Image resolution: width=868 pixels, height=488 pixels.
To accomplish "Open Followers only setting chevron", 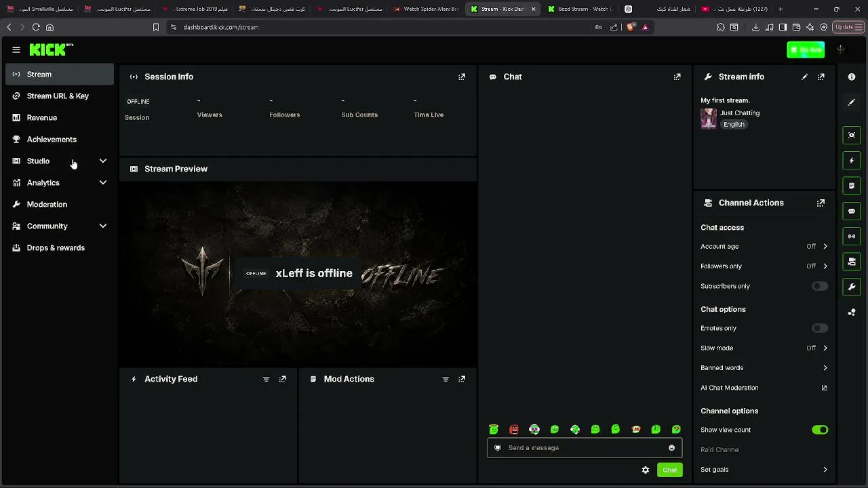I will (825, 266).
